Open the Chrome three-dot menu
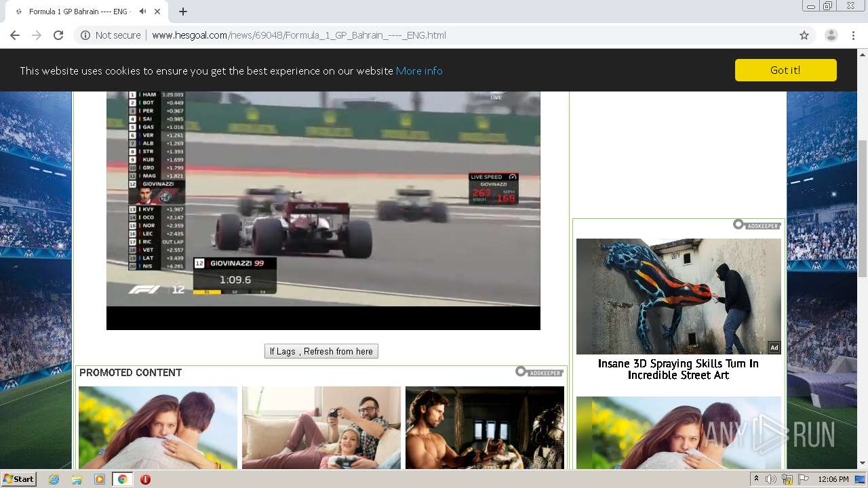868x488 pixels. pos(853,35)
